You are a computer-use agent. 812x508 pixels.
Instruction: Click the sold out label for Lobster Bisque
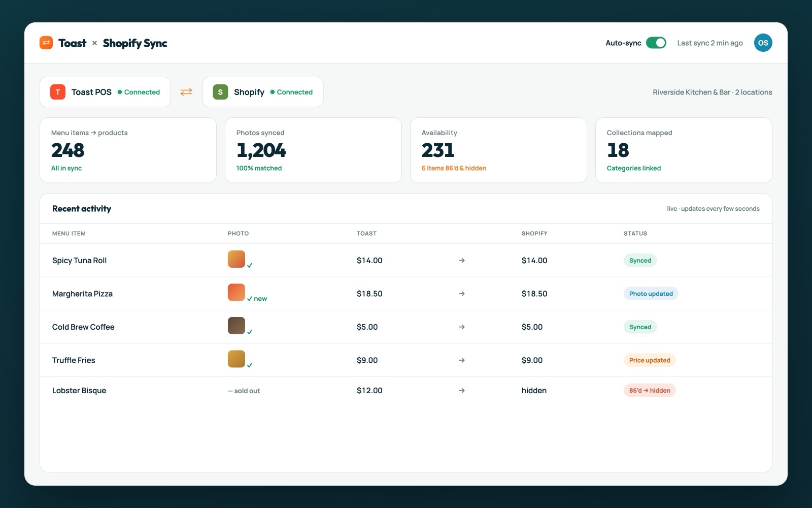coord(244,391)
